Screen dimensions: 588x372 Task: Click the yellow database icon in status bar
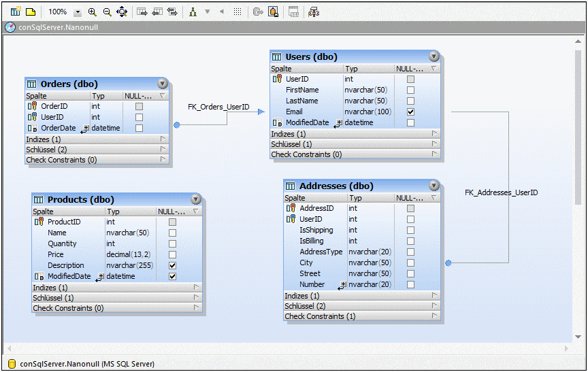click(12, 364)
